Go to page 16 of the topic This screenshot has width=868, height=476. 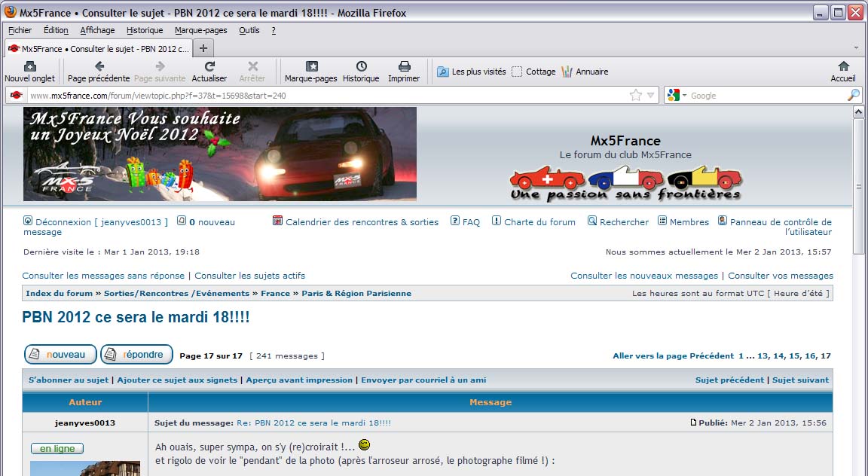(x=810, y=356)
